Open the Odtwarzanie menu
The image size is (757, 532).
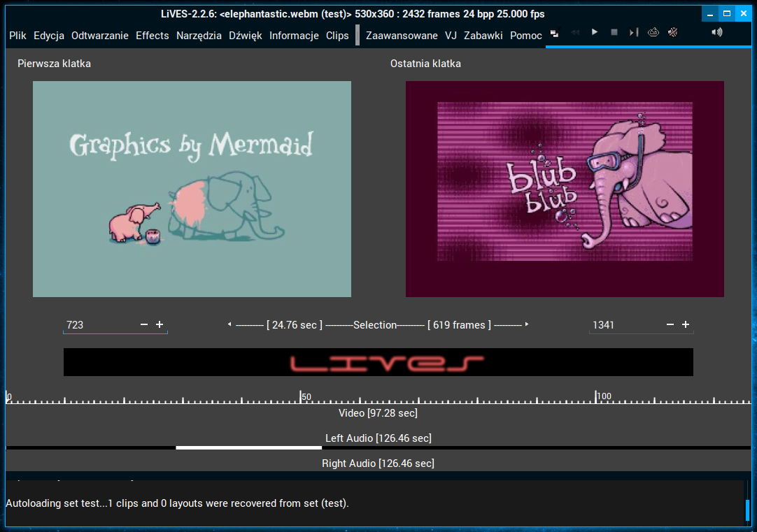(x=100, y=36)
